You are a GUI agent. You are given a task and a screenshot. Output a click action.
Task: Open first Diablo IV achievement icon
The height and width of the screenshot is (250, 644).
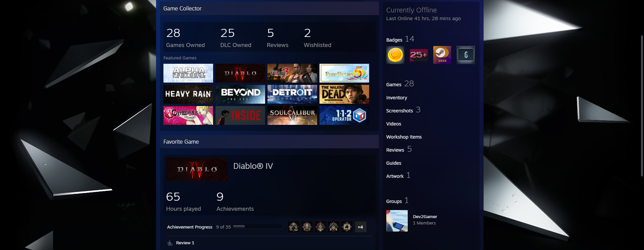[294, 227]
